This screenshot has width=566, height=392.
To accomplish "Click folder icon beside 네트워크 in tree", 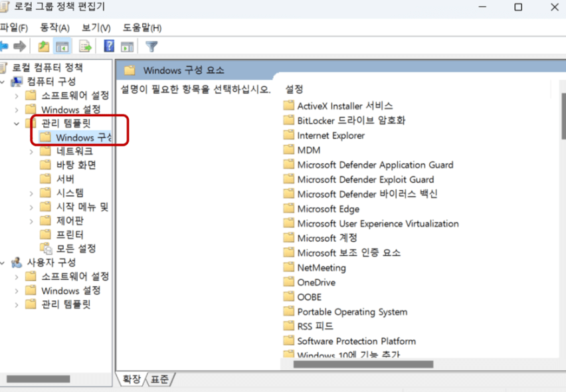I will click(x=45, y=151).
